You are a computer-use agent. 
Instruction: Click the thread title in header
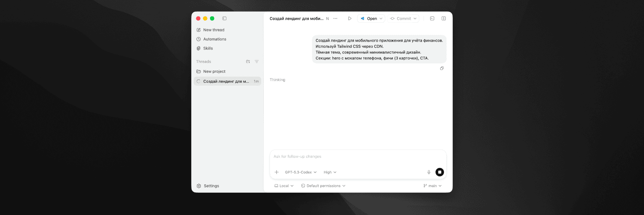pyautogui.click(x=296, y=18)
